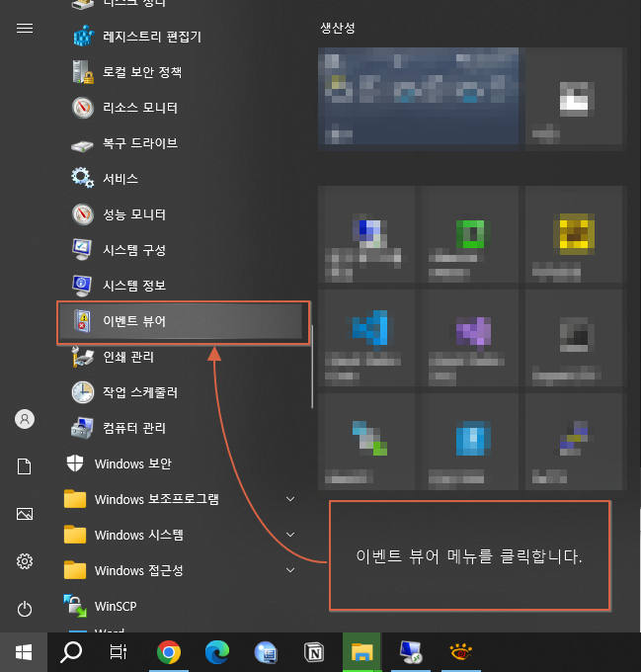Open the wide blue tile under 생산성
Viewport: 641px width, 672px height.
point(419,99)
